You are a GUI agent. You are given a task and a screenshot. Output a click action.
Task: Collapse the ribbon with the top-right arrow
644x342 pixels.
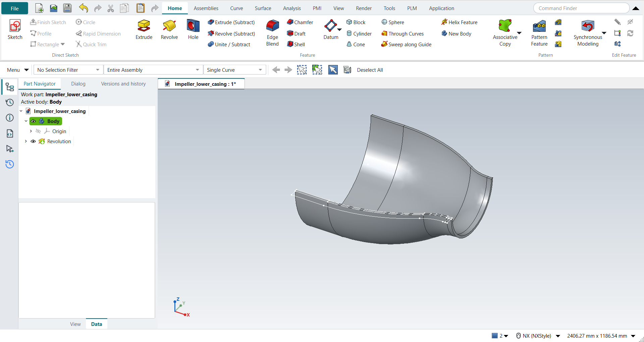636,8
